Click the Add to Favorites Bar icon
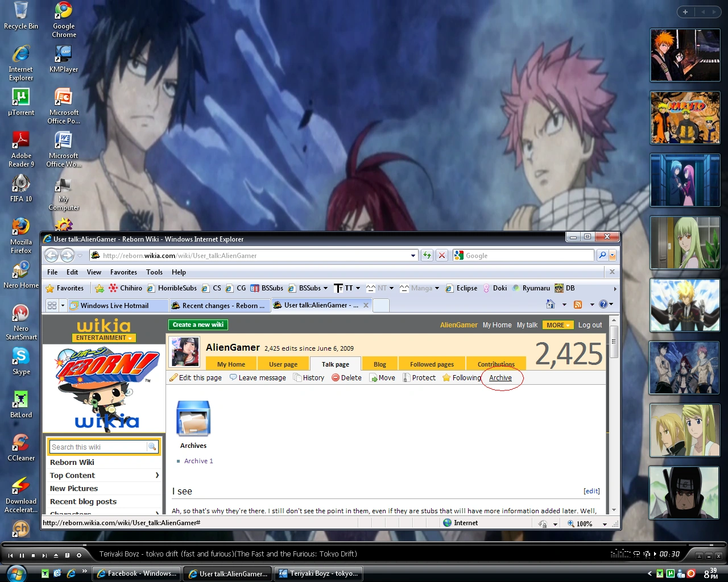Viewport: 728px width, 582px height. (x=100, y=288)
